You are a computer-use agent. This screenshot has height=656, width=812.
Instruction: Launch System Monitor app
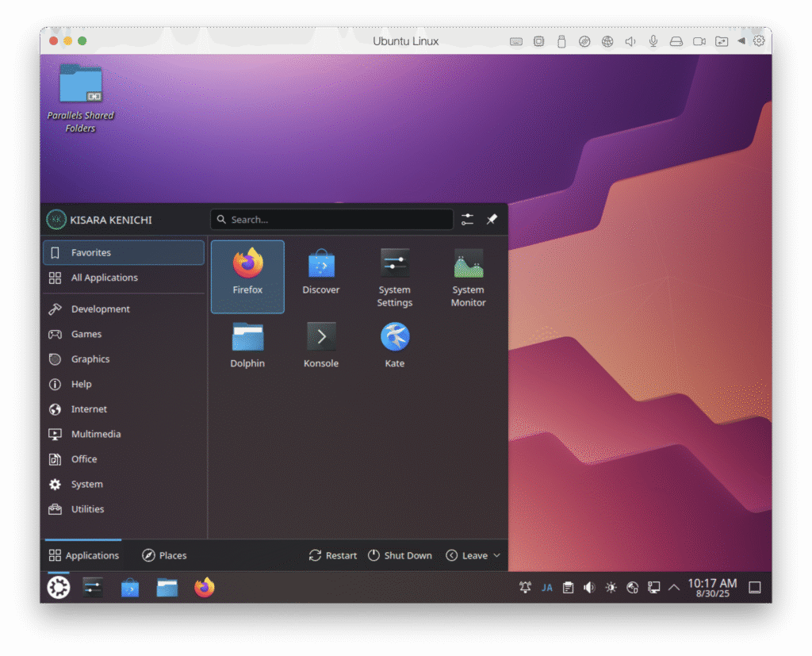pyautogui.click(x=468, y=277)
